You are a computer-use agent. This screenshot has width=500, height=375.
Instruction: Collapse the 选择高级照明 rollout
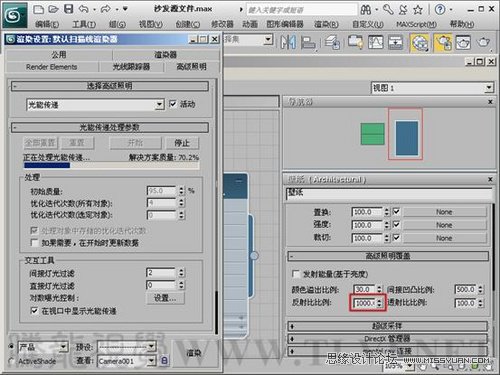[110, 86]
